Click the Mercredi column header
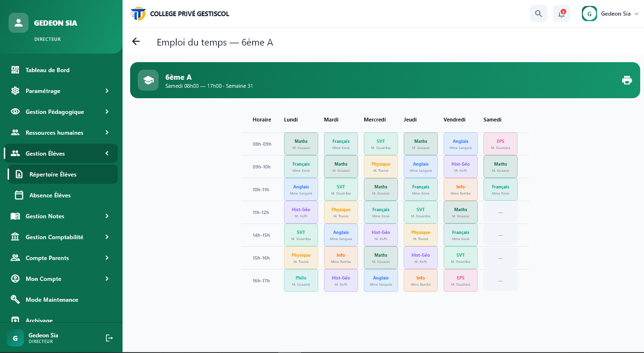 375,120
